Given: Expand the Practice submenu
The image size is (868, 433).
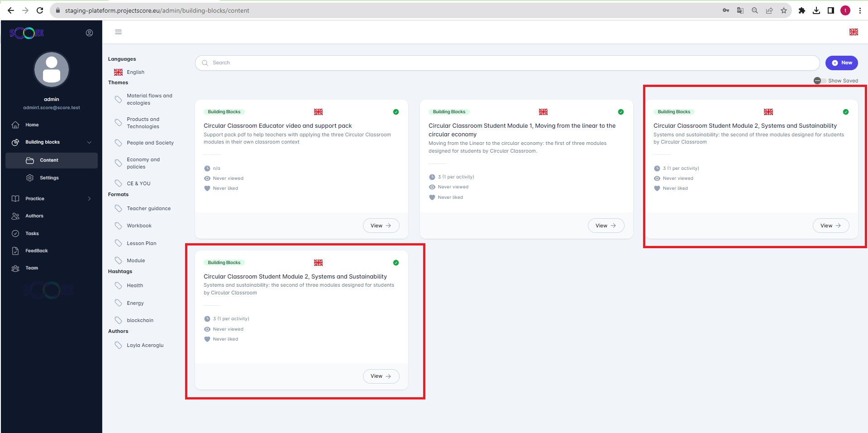Looking at the screenshot, I should (x=89, y=199).
